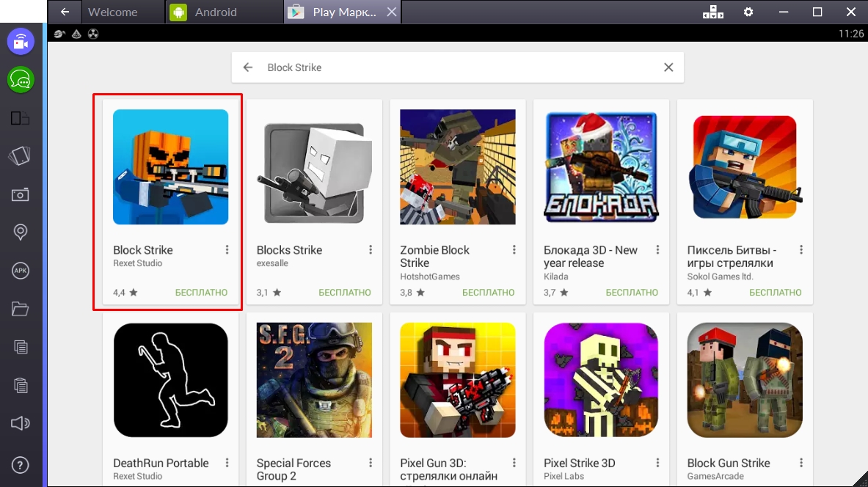Open the Pixel Gun 3D app thumbnail
Screen dimensions: 868x487
click(x=458, y=380)
